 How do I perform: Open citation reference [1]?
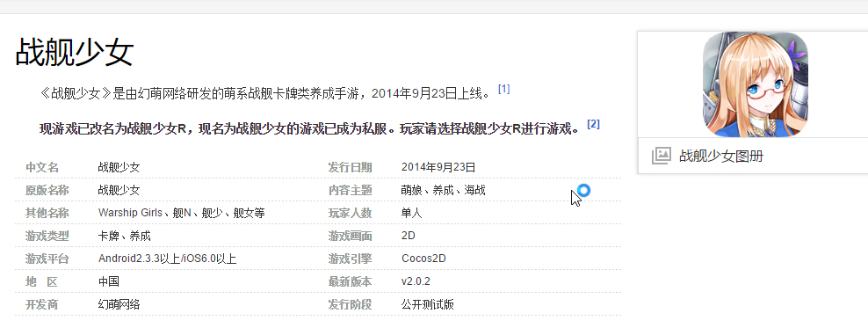click(x=503, y=89)
